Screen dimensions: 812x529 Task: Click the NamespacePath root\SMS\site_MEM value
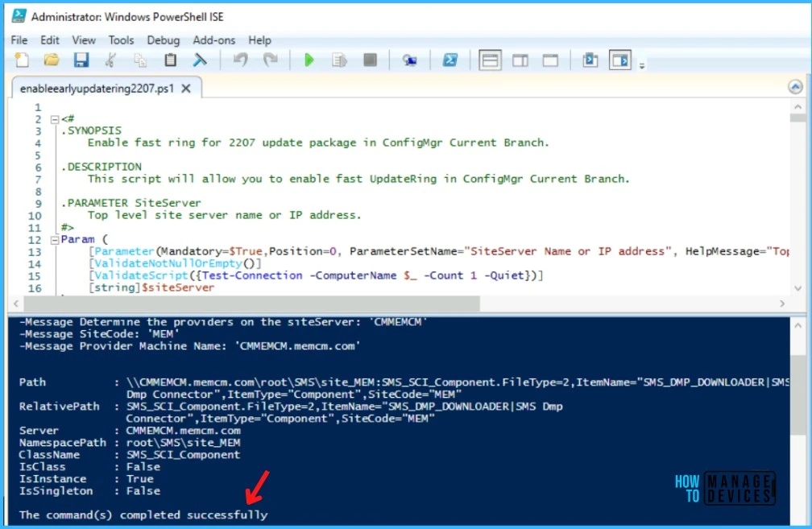click(x=184, y=443)
